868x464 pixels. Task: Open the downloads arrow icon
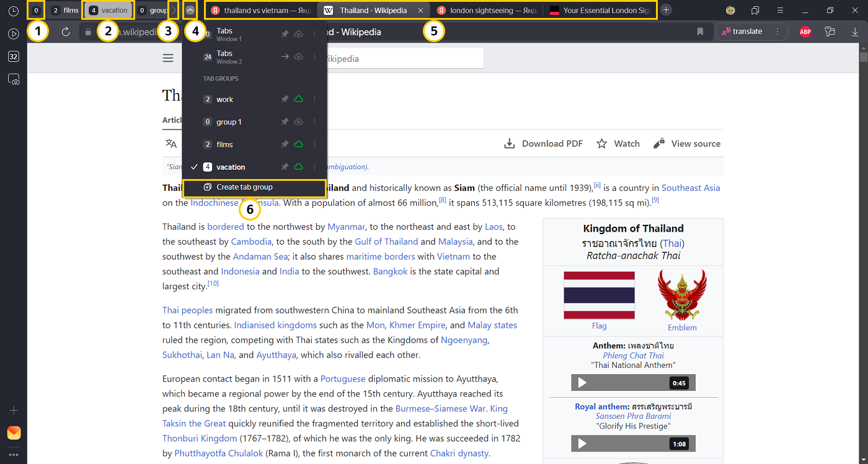855,32
